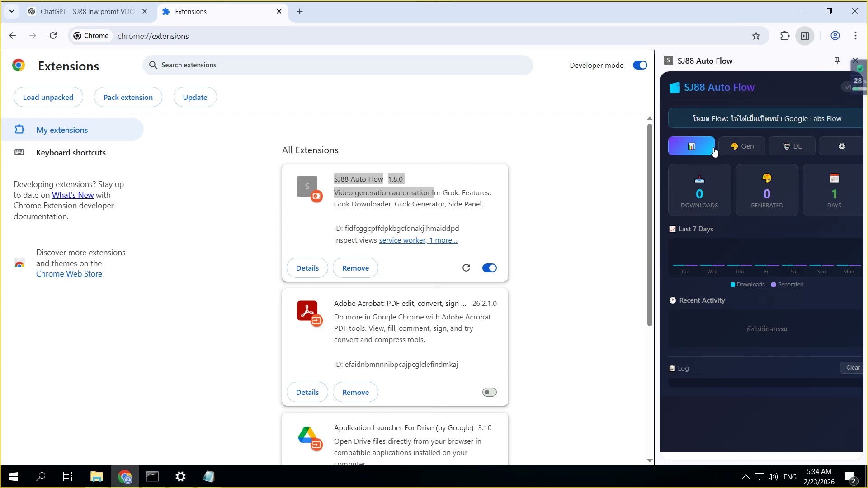This screenshot has height=488, width=868.
Task: Open the Chrome profile icon
Action: pyautogui.click(x=835, y=36)
